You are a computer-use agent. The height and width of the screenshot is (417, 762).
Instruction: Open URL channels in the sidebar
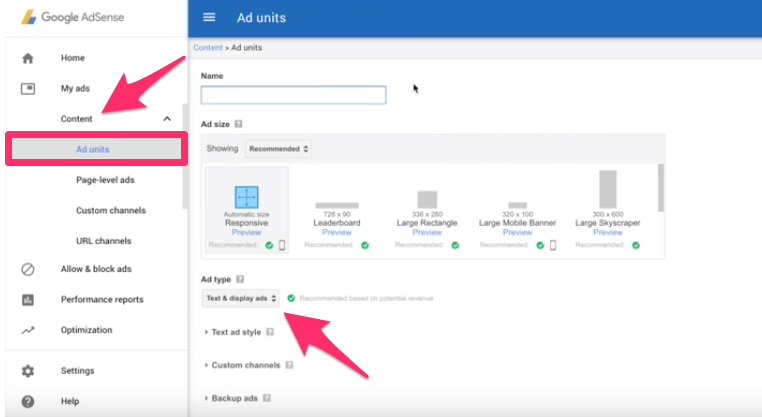104,241
